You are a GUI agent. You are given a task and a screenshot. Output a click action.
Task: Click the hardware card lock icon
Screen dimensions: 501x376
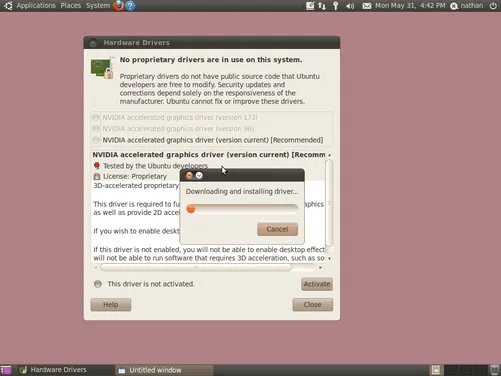click(102, 68)
